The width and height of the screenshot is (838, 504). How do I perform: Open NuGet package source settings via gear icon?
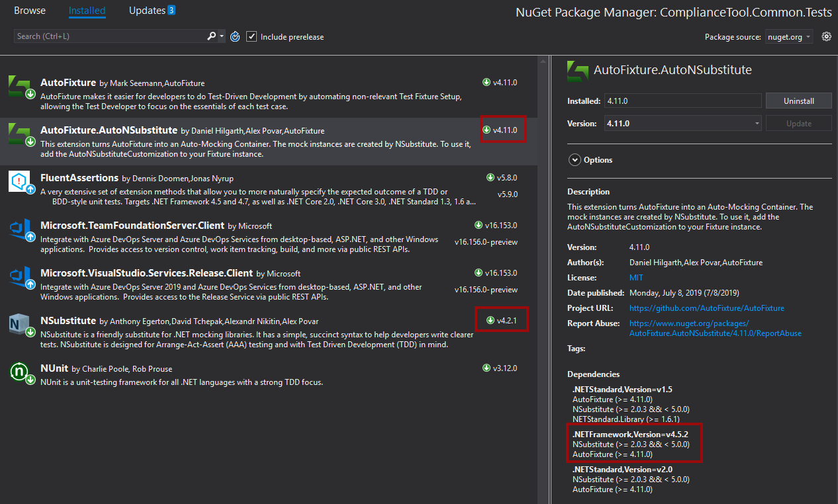coord(826,36)
